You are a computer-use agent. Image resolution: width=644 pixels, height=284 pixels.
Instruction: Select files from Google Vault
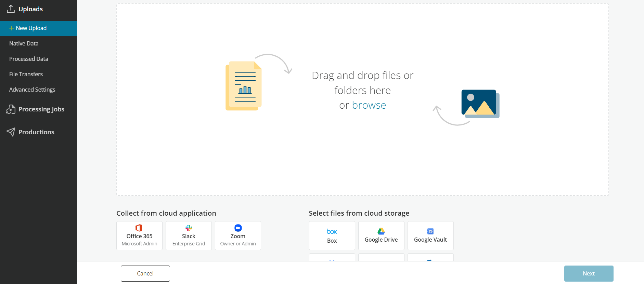click(x=430, y=236)
